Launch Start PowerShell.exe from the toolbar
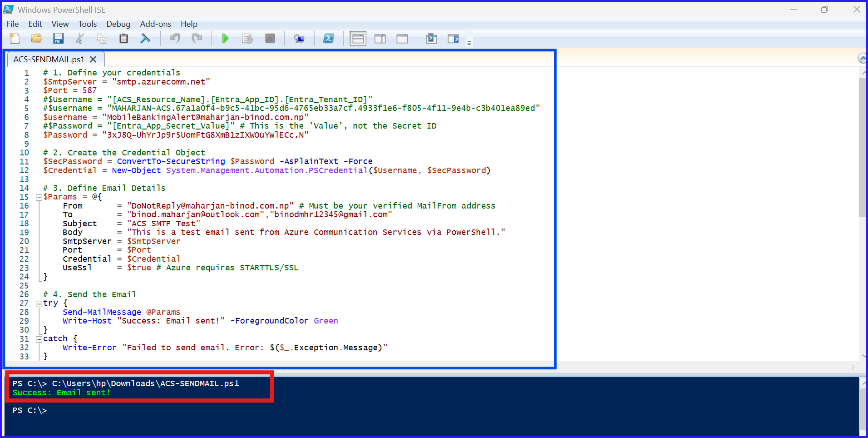The height and width of the screenshot is (438, 868). coord(329,39)
